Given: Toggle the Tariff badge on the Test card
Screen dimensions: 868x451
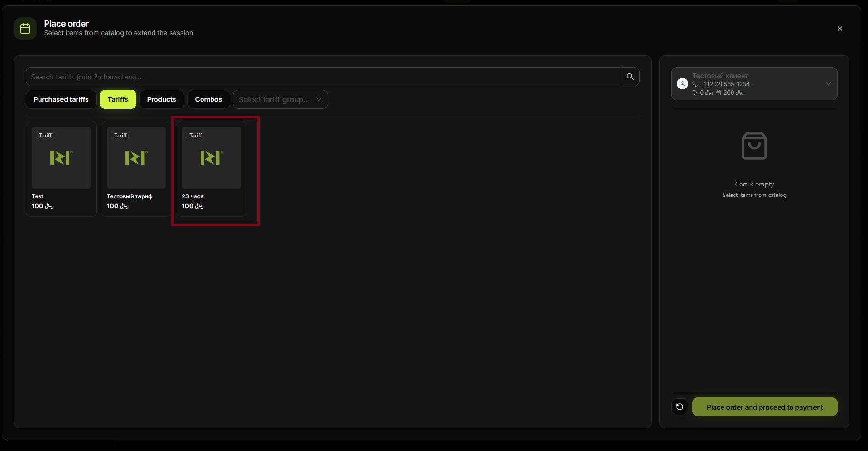Looking at the screenshot, I should click(x=45, y=135).
